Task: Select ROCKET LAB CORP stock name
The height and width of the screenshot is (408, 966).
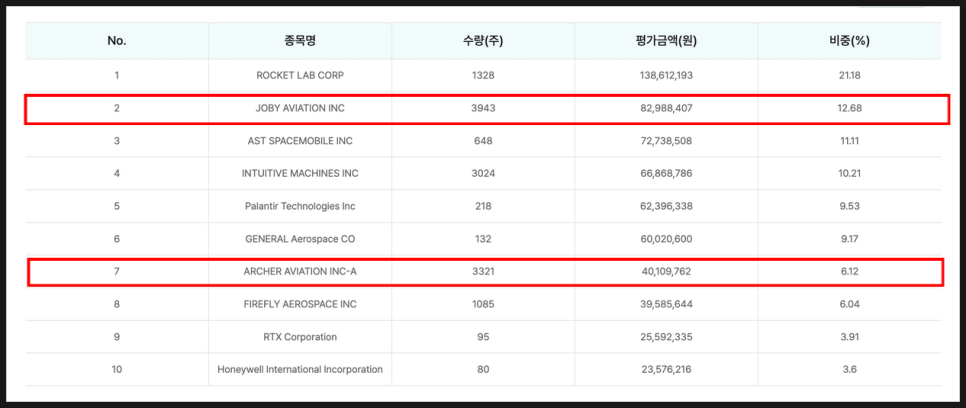Action: (300, 75)
